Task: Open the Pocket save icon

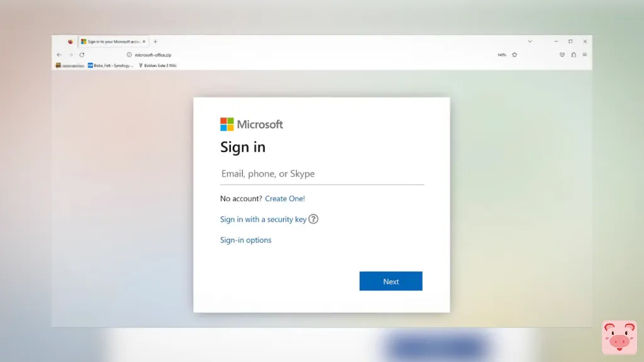Action: tap(562, 55)
